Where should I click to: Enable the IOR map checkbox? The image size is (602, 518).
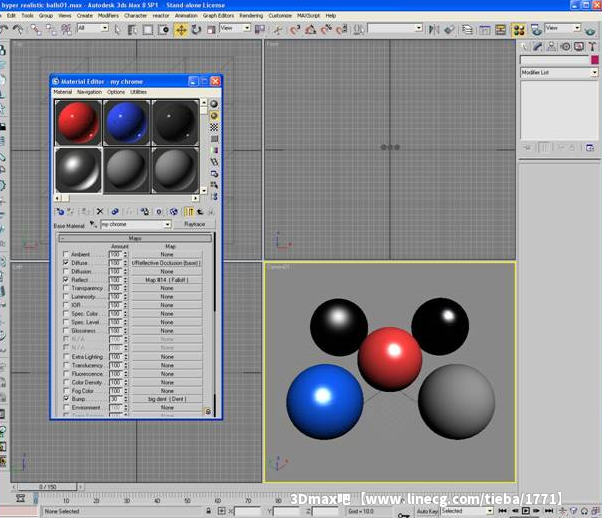(x=66, y=305)
